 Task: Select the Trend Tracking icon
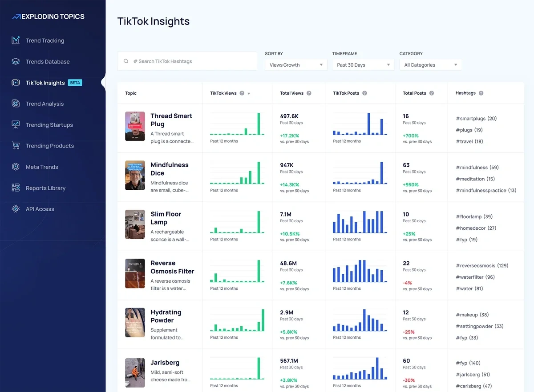click(x=15, y=40)
